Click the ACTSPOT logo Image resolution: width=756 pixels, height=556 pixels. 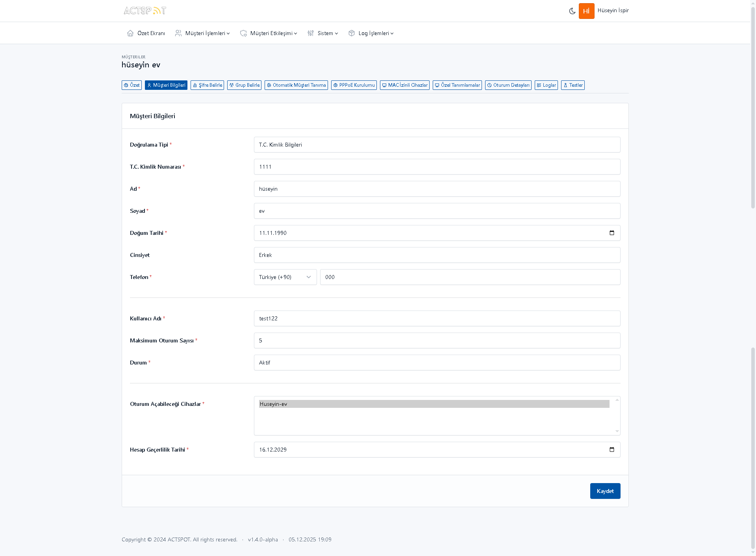pyautogui.click(x=145, y=11)
